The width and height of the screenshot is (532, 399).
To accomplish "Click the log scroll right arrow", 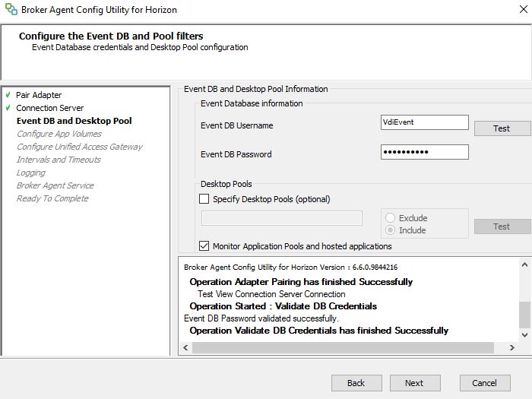I will (x=511, y=348).
